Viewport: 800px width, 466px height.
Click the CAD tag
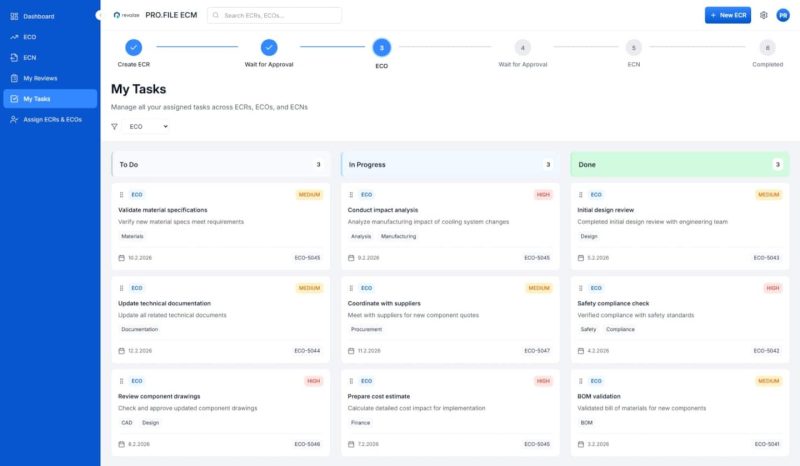[127, 423]
